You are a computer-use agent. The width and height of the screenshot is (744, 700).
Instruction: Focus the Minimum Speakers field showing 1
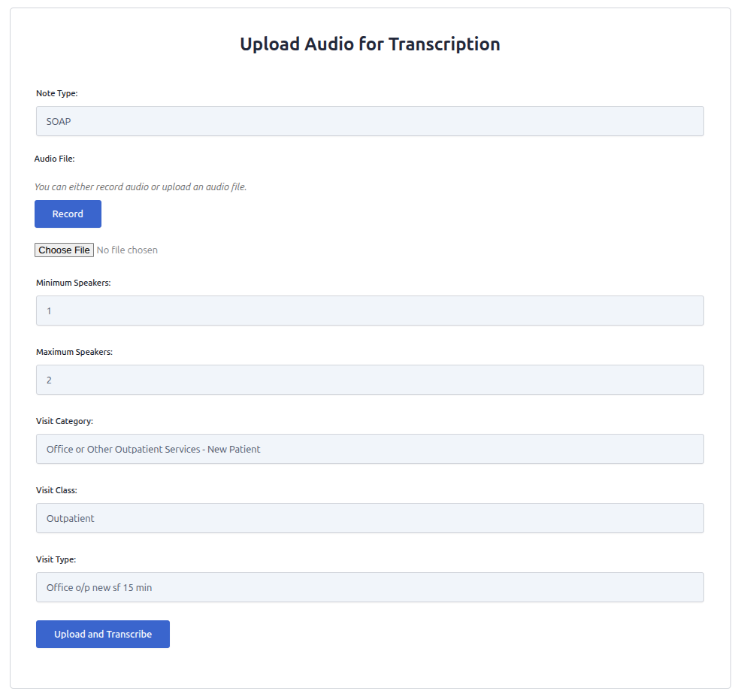click(370, 311)
